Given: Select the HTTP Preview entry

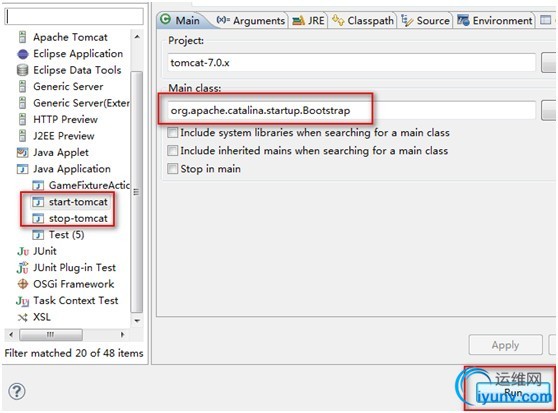Looking at the screenshot, I should tap(65, 119).
